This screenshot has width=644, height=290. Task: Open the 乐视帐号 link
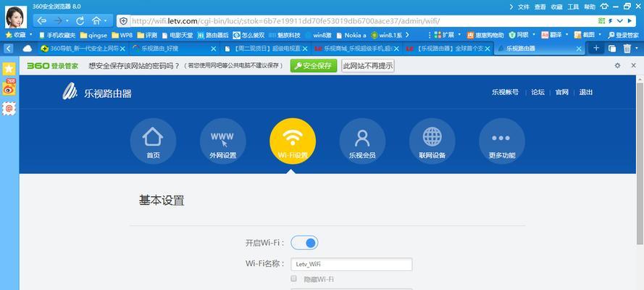pyautogui.click(x=505, y=92)
